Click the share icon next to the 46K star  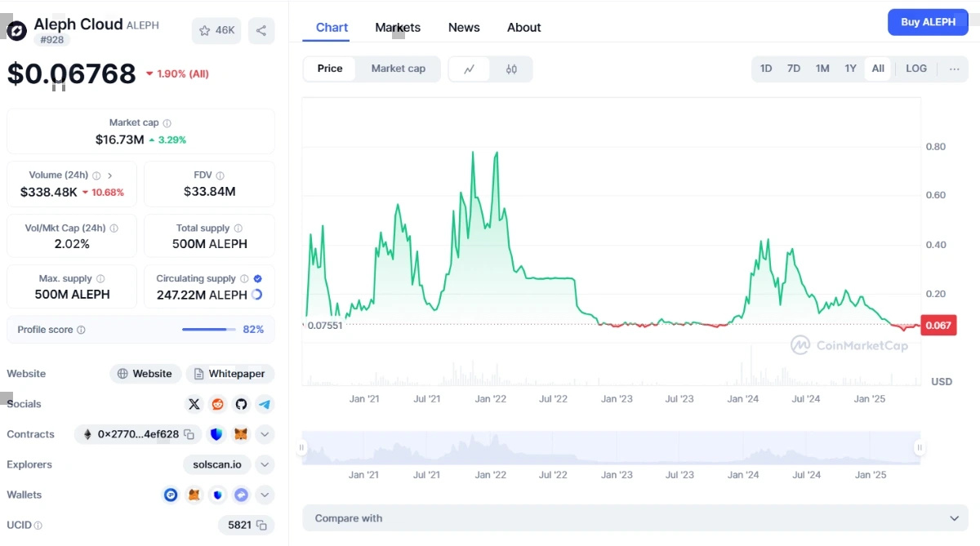[261, 31]
